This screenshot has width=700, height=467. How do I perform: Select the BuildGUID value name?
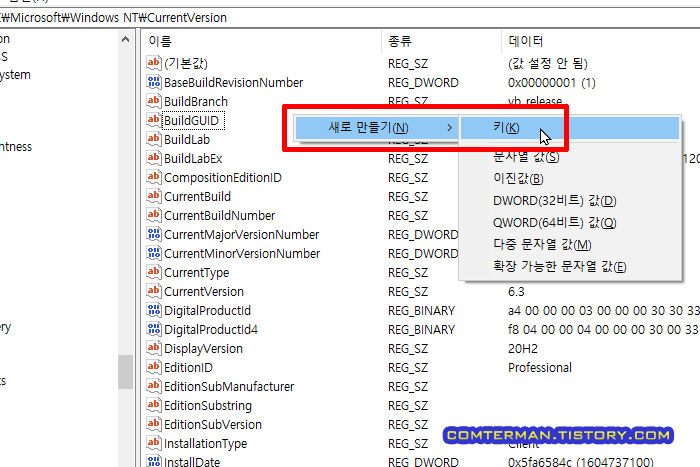191,121
